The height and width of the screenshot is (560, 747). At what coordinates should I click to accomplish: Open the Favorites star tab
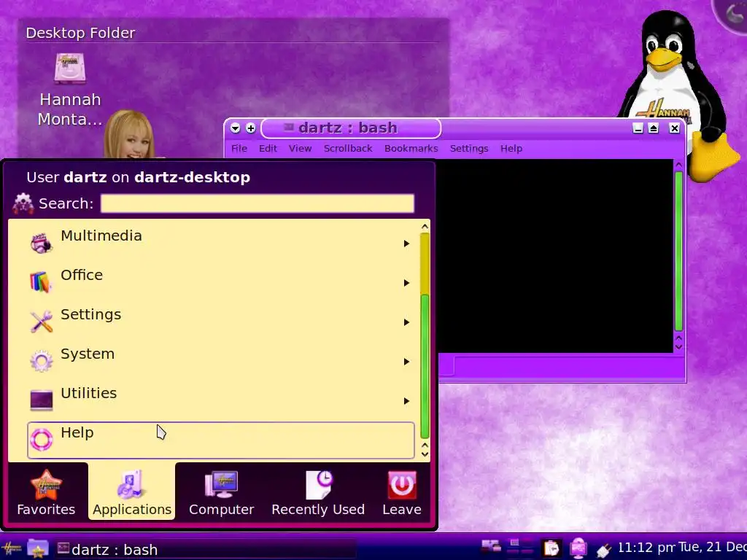coord(46,492)
